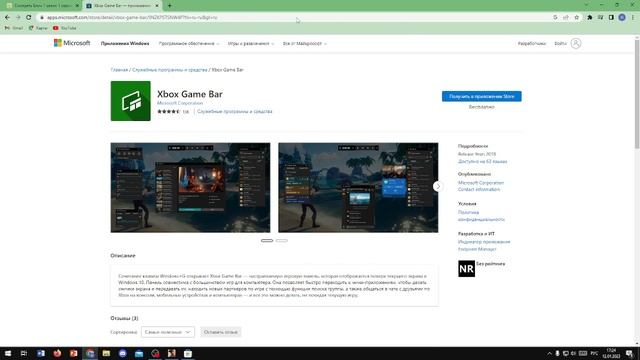This screenshot has width=640, height=360.
Task: Open the share page icon
Action: tap(566, 18)
